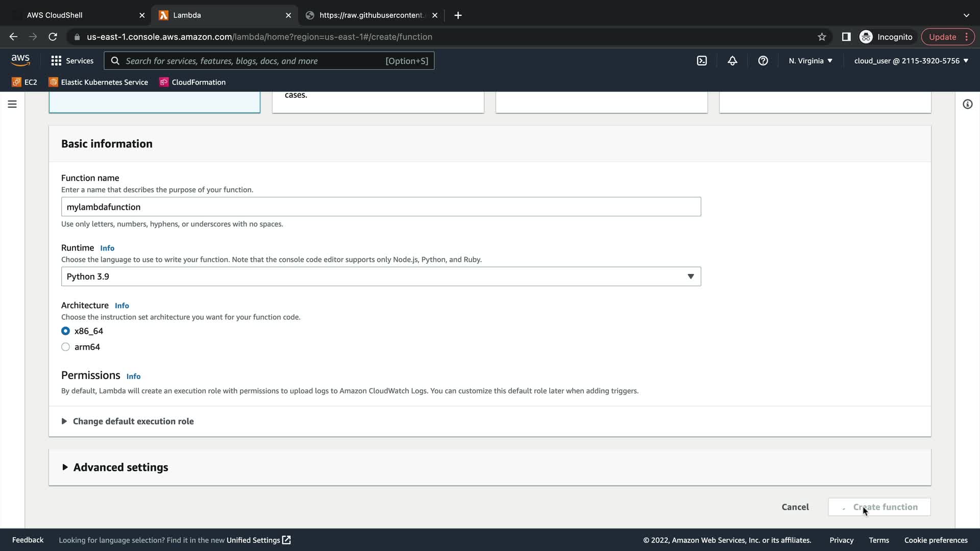980x551 pixels.
Task: Bookmark this page with the star icon
Action: (x=822, y=37)
